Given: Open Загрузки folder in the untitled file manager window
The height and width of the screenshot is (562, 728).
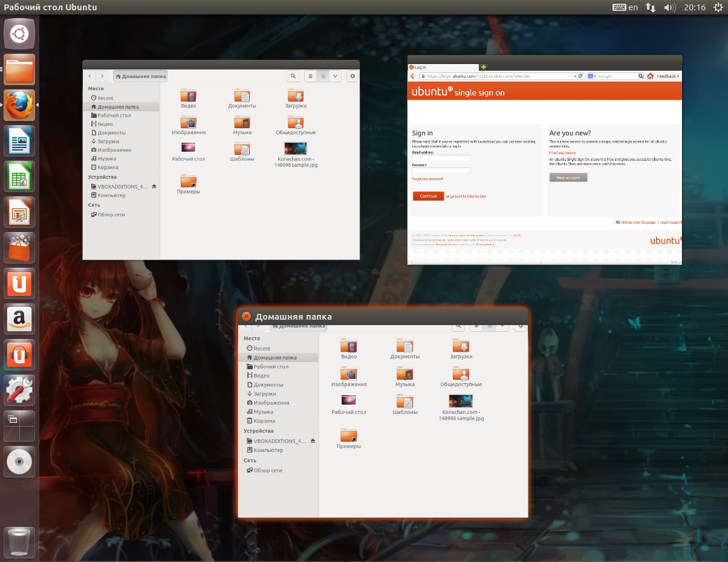Looking at the screenshot, I should [x=296, y=99].
